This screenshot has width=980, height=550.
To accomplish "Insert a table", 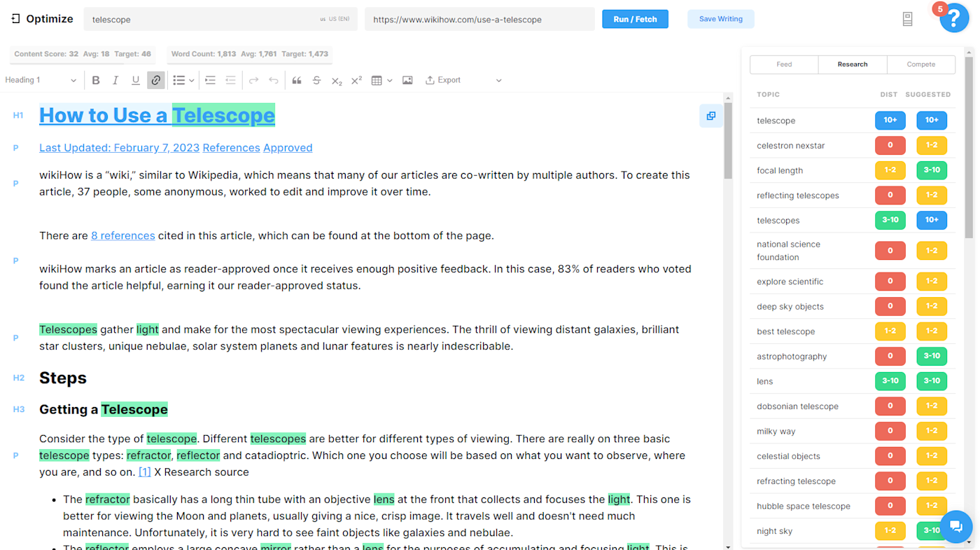I will pos(377,81).
